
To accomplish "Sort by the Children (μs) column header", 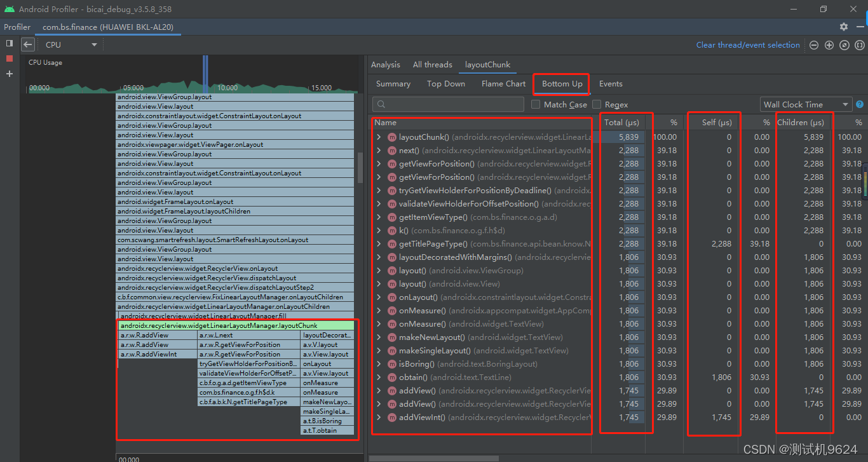I will point(801,123).
